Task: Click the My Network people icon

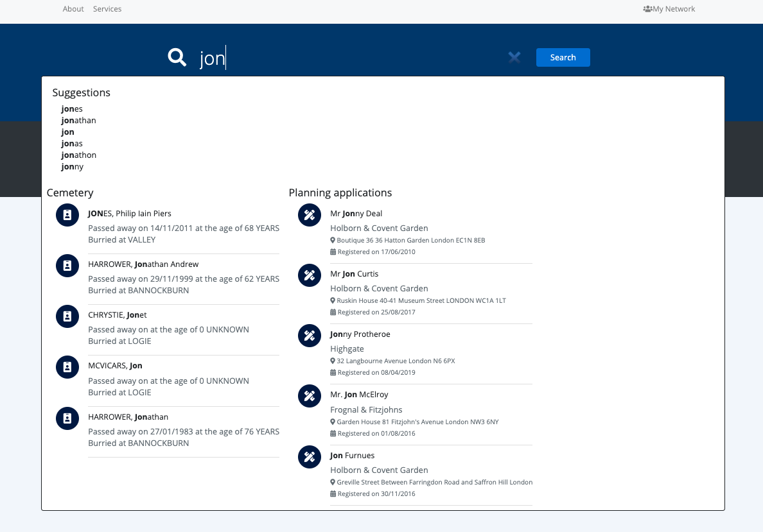Action: tap(647, 9)
